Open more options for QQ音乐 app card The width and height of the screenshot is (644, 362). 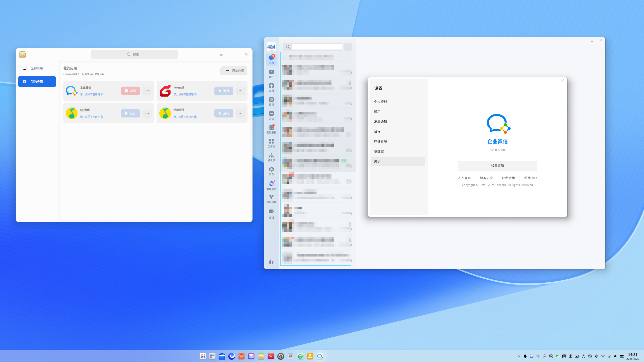pyautogui.click(x=147, y=113)
